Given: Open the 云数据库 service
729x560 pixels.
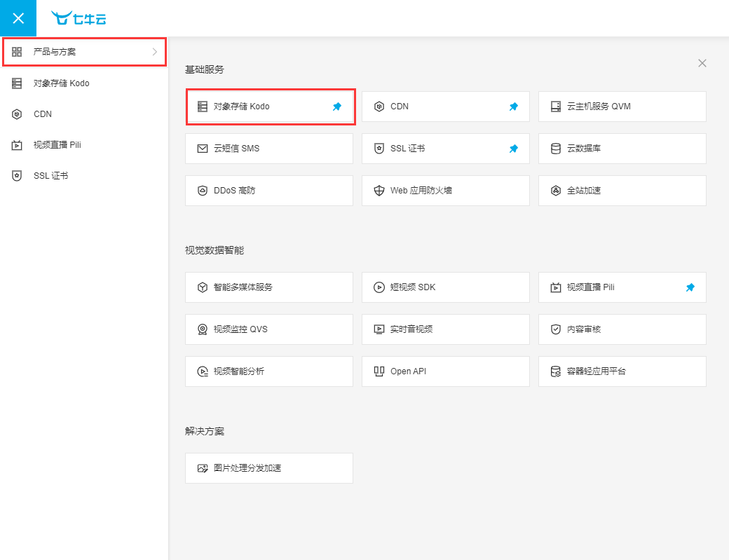Looking at the screenshot, I should pos(622,149).
